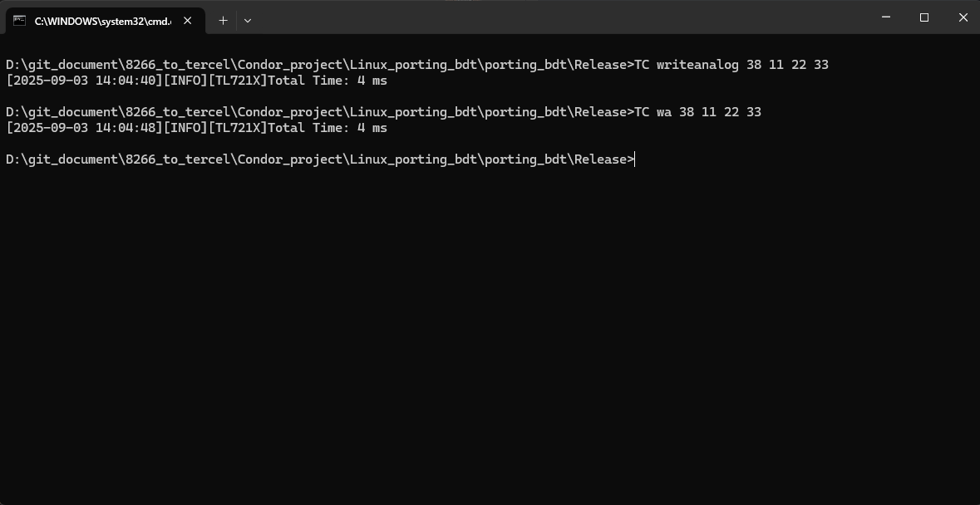The height and width of the screenshot is (505, 980).
Task: Expand the new tab profile dropdown
Action: click(247, 21)
